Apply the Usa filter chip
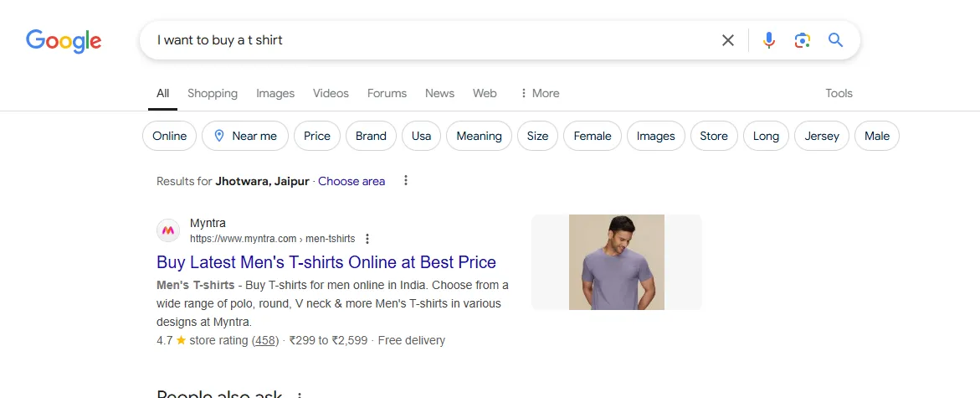Viewport: 980px width, 398px height. point(421,136)
